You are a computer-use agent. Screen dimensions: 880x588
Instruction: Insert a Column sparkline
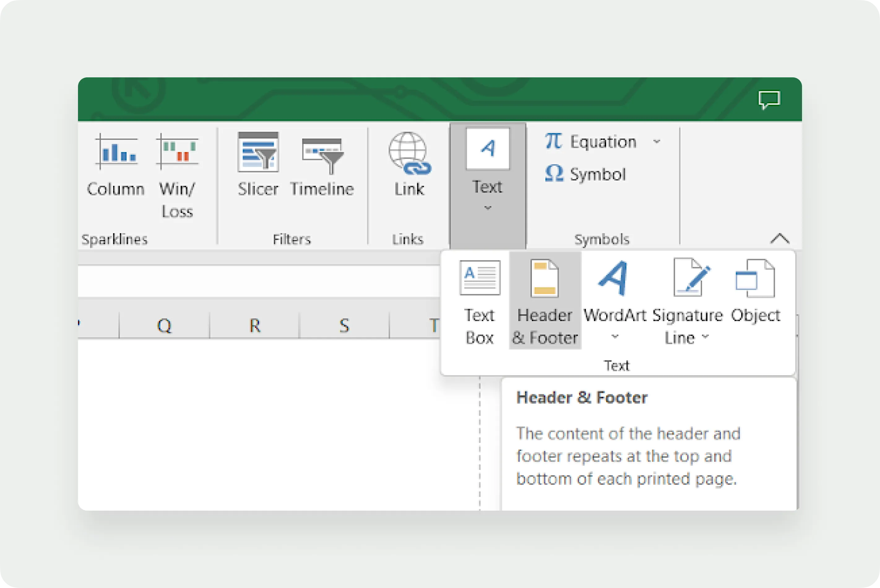116,165
